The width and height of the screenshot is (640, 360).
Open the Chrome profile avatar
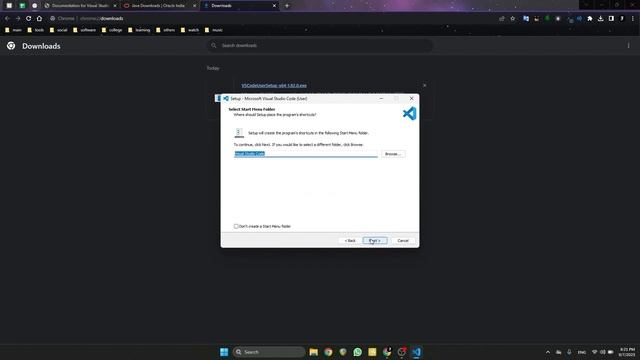click(x=622, y=18)
